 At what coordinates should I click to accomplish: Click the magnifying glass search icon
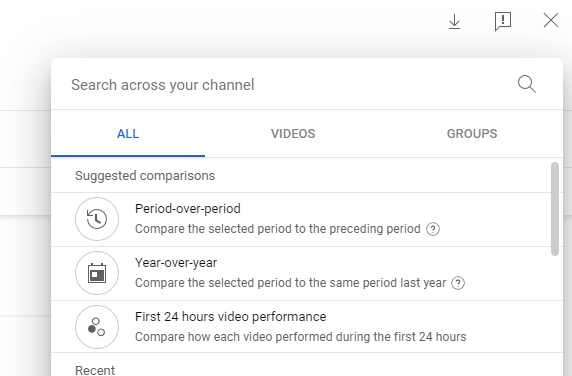[x=527, y=84]
